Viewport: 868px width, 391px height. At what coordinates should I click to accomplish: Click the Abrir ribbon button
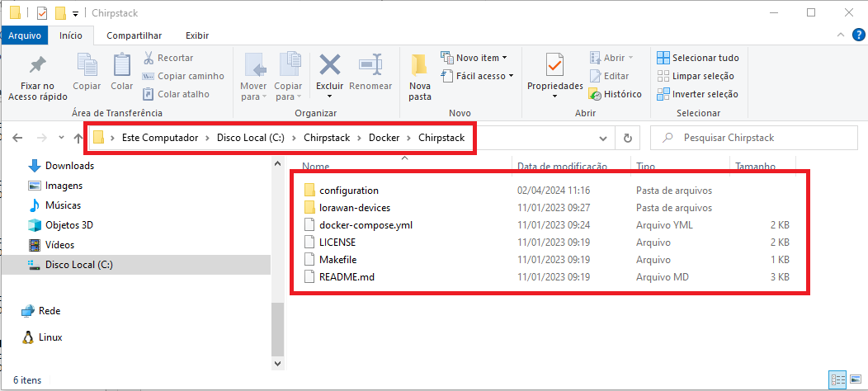pyautogui.click(x=611, y=58)
